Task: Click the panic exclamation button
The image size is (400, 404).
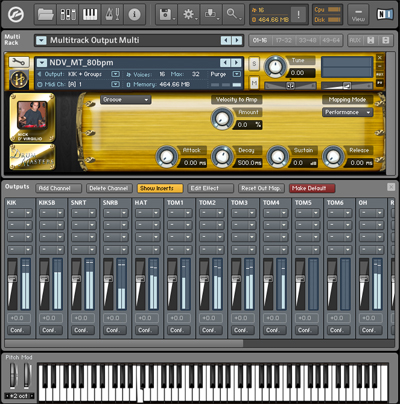Action: point(298,14)
